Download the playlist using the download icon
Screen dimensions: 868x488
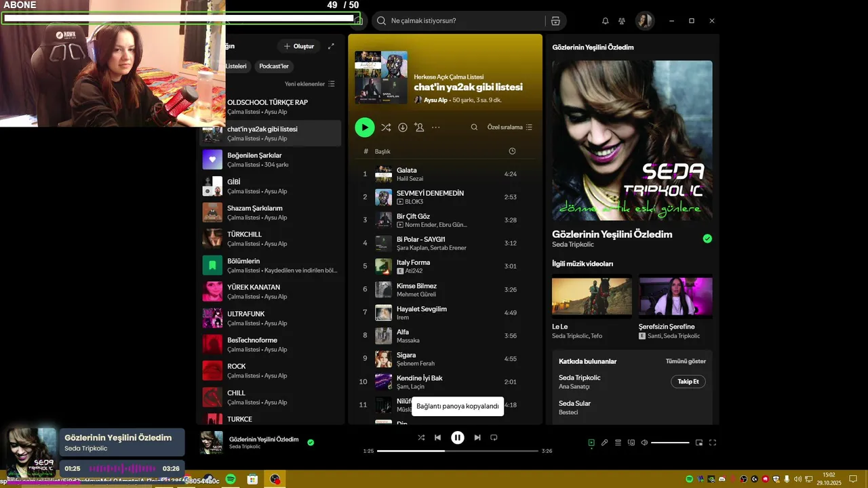(403, 127)
